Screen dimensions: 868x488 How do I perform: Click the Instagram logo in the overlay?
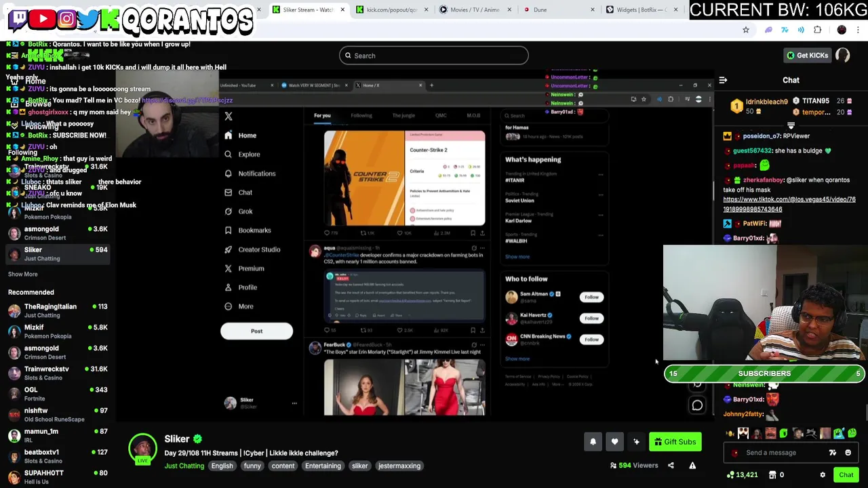tap(66, 19)
